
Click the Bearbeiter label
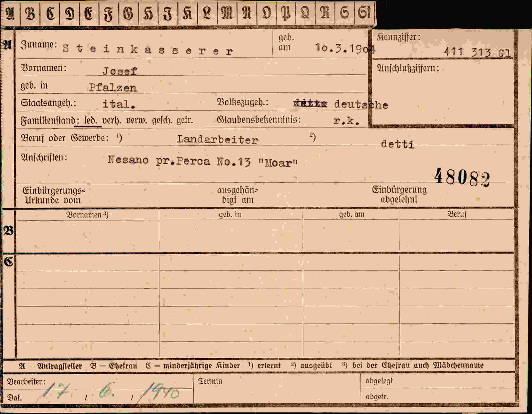(x=27, y=382)
